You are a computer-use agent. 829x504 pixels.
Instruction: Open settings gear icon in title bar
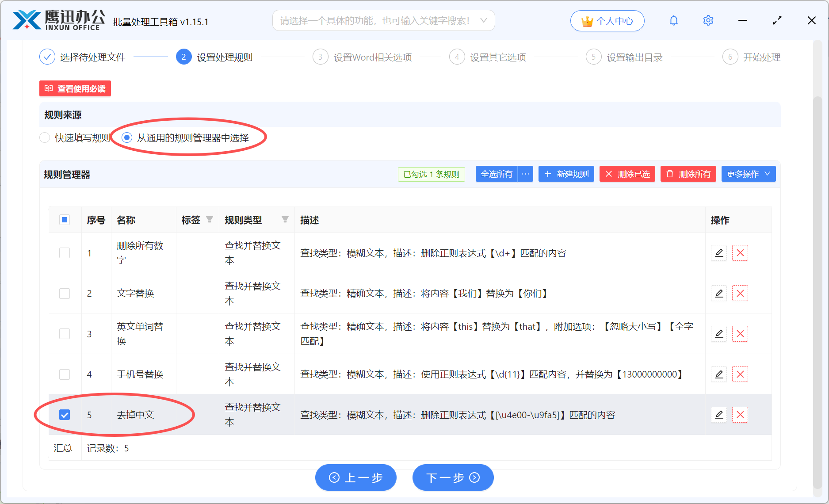tap(708, 21)
